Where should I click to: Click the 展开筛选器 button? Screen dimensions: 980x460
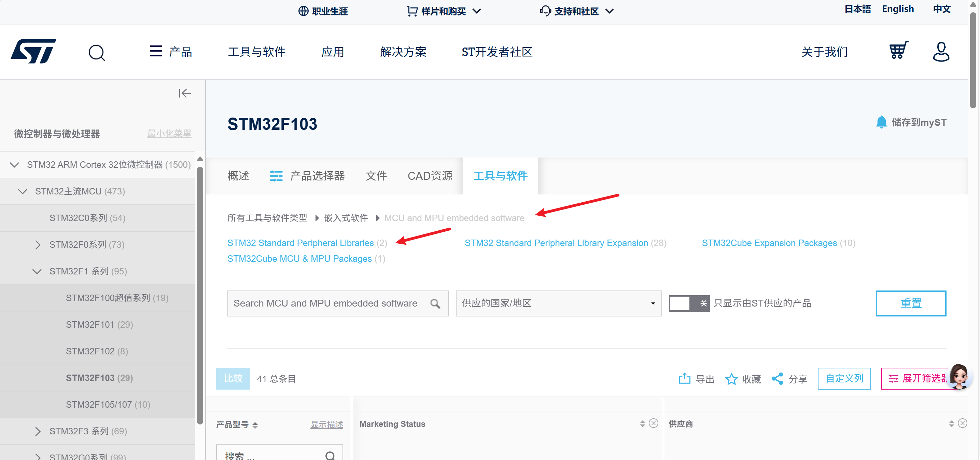point(918,379)
